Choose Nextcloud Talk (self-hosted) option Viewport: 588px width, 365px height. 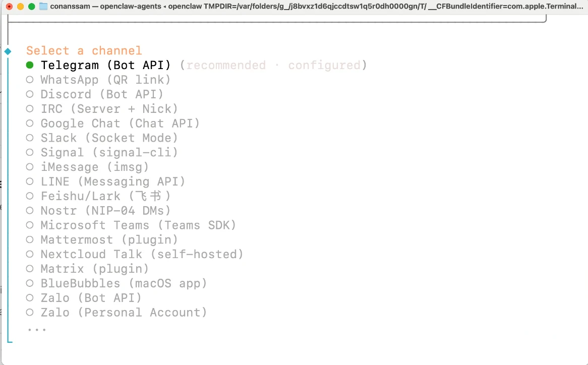point(142,255)
